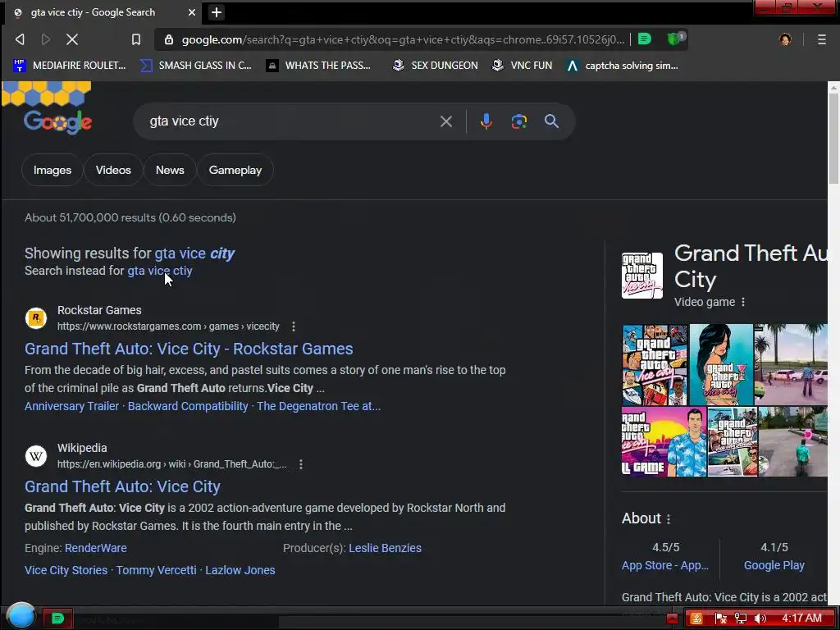Open the Rockstar Games site favicon
The height and width of the screenshot is (630, 840).
click(x=36, y=317)
